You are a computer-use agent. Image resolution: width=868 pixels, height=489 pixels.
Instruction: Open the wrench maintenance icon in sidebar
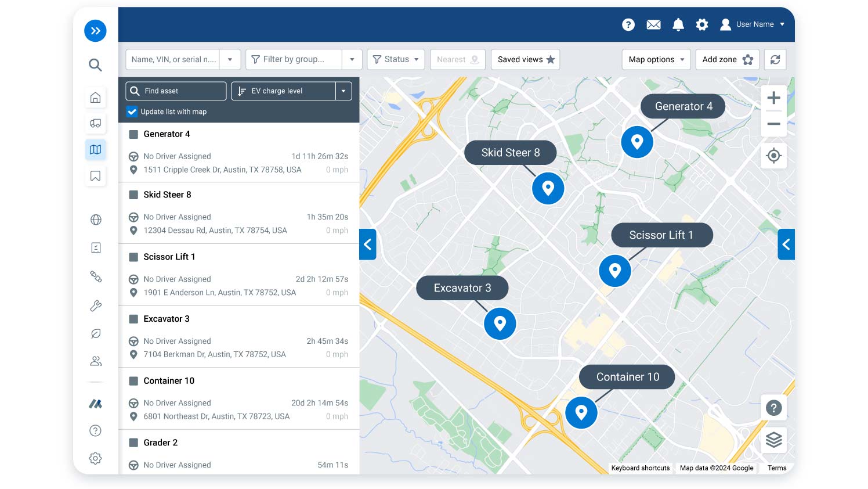tap(95, 305)
